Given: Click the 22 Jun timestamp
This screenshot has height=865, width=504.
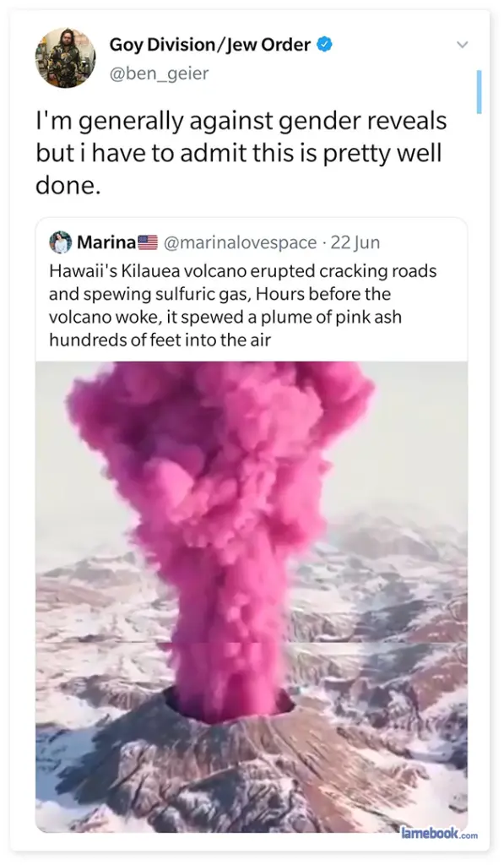Looking at the screenshot, I should click(355, 242).
